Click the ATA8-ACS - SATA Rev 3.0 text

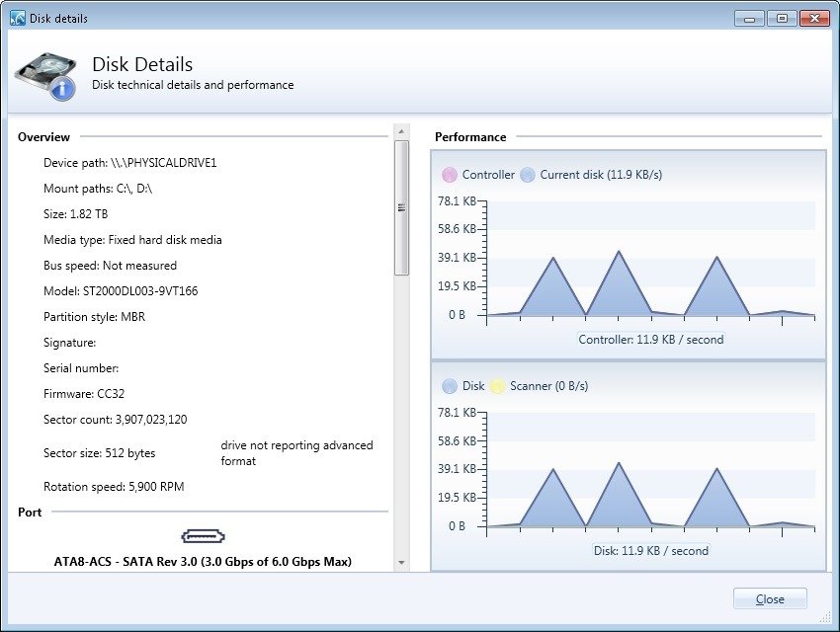tap(203, 561)
